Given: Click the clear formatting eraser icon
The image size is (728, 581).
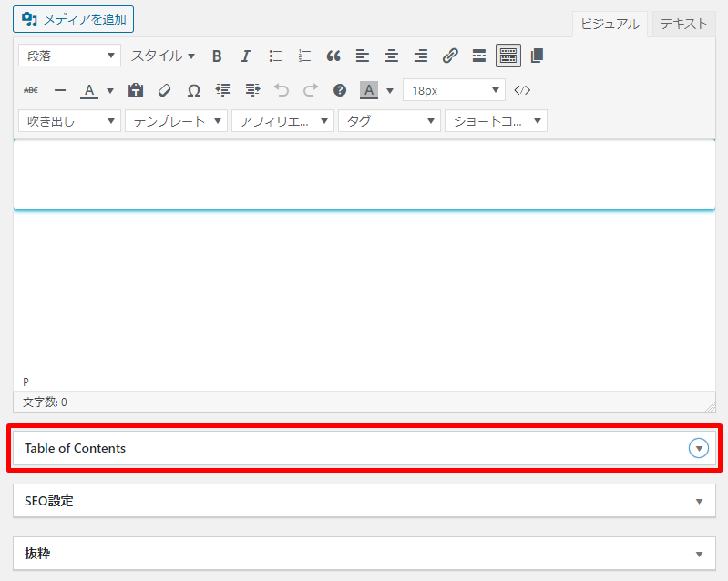Looking at the screenshot, I should pyautogui.click(x=165, y=90).
